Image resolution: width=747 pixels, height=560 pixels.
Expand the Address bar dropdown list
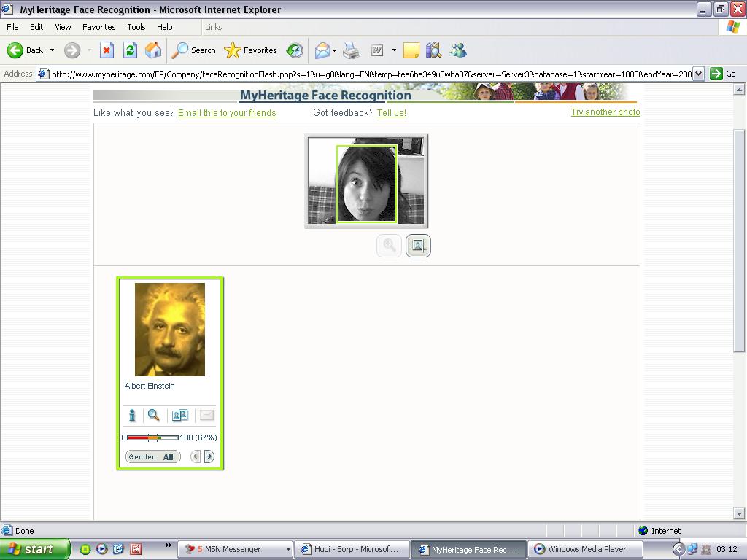[x=698, y=74]
